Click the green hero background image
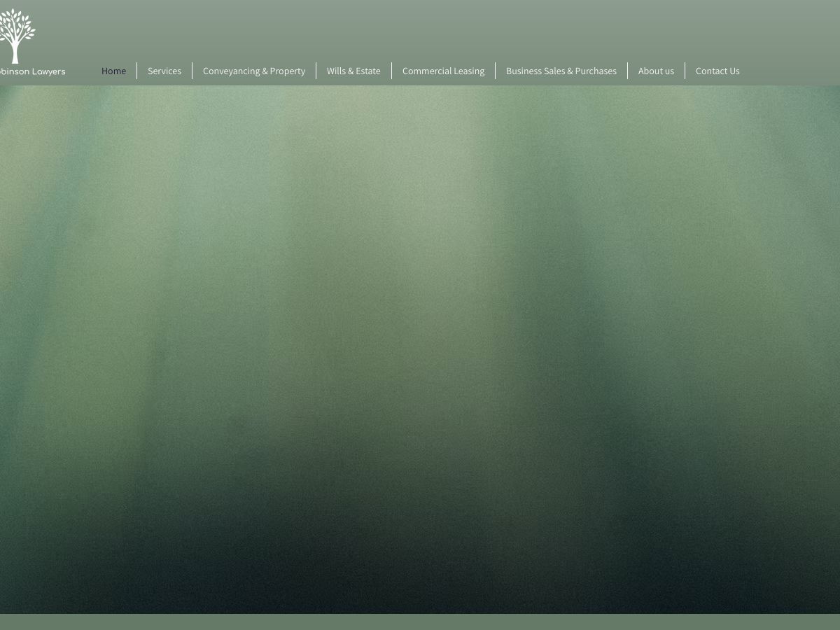 coord(420,350)
